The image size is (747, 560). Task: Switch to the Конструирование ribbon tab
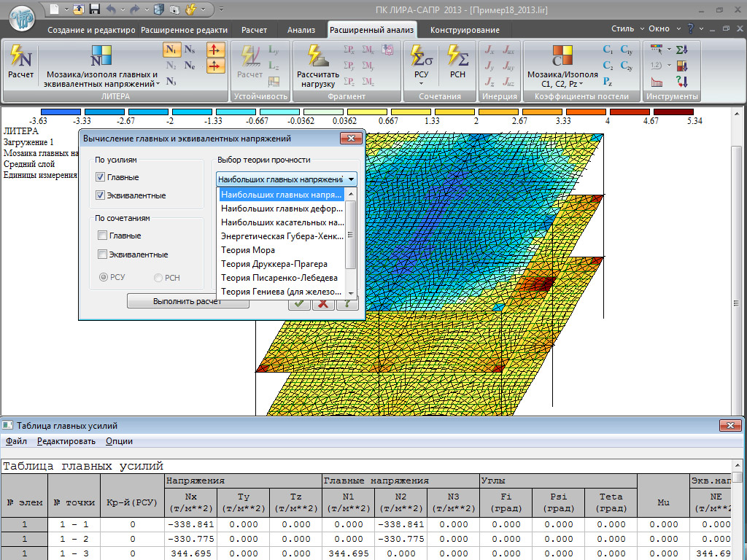point(465,30)
